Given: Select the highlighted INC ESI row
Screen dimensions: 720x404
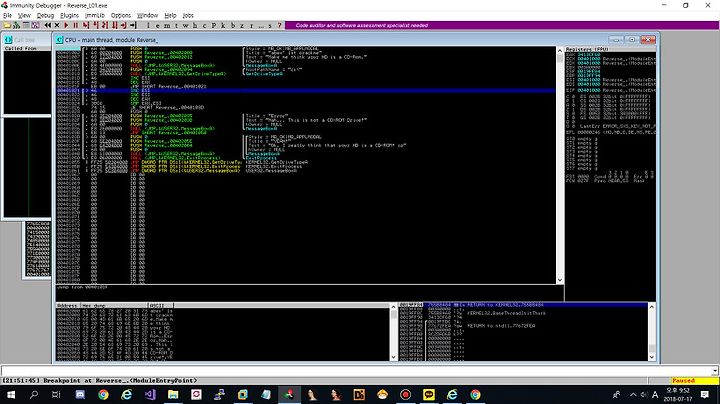Looking at the screenshot, I should (306, 90).
